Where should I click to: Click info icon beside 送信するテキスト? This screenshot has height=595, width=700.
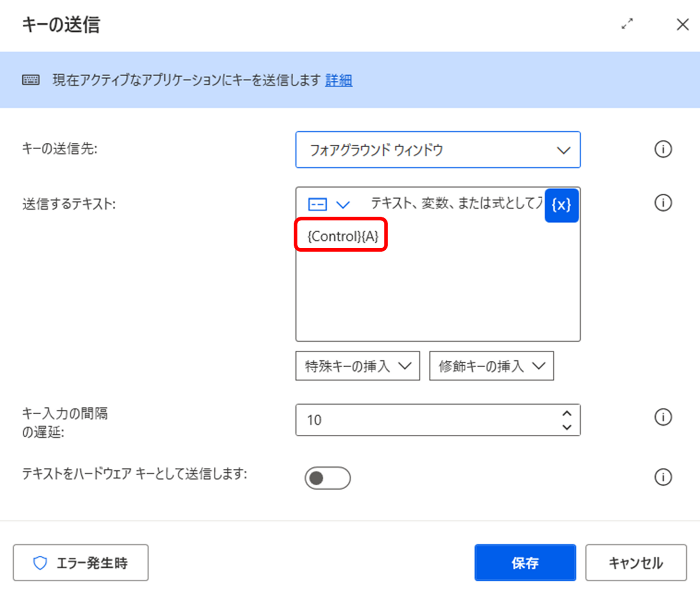[663, 203]
